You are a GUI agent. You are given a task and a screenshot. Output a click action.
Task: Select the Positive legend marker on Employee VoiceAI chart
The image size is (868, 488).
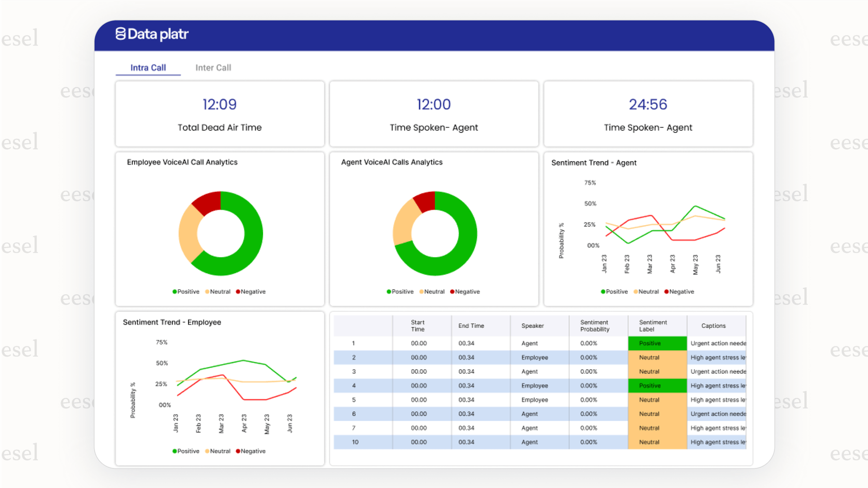pyautogui.click(x=175, y=291)
